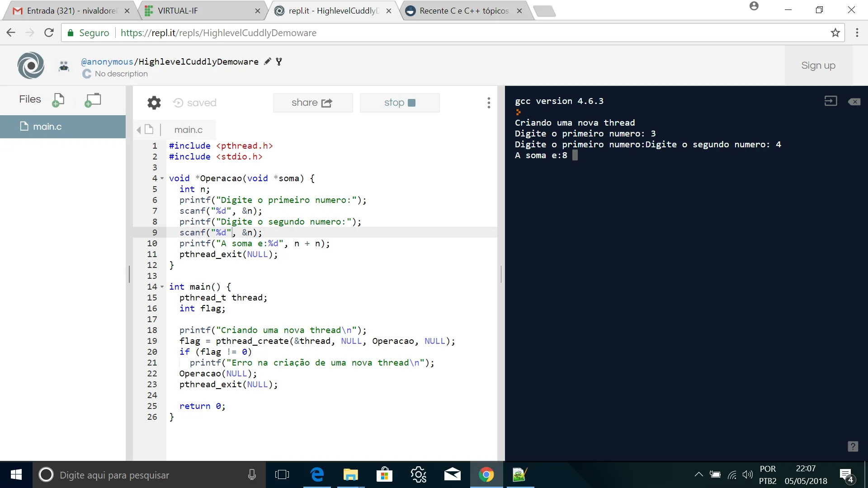Click the help question mark icon

[853, 446]
